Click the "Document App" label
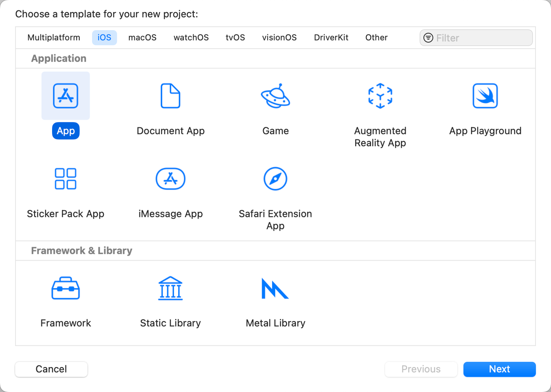The width and height of the screenshot is (551, 392). coord(170,131)
